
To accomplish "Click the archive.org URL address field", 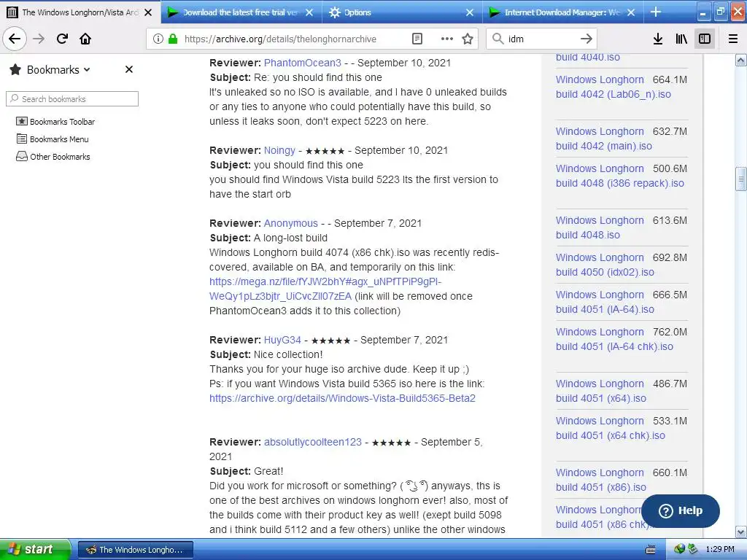I will [x=280, y=39].
